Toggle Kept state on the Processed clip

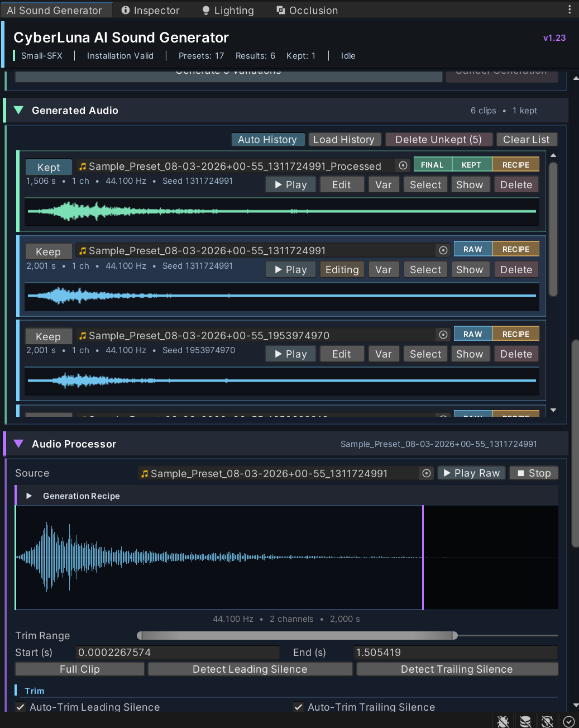[49, 167]
